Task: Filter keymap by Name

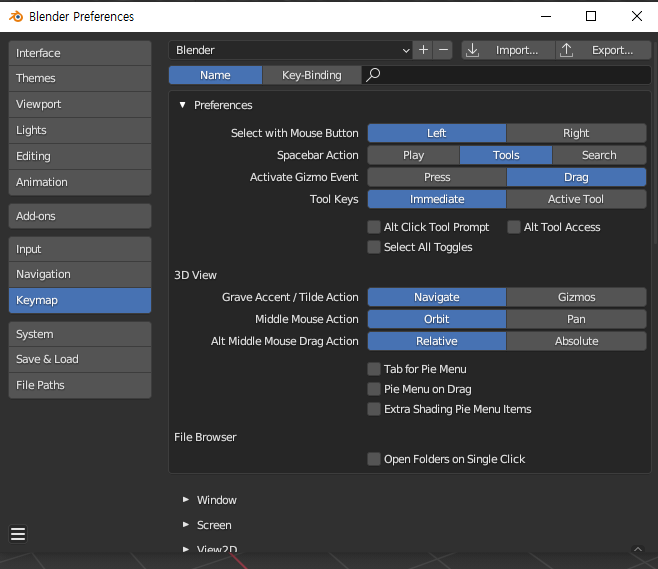Action: point(215,75)
